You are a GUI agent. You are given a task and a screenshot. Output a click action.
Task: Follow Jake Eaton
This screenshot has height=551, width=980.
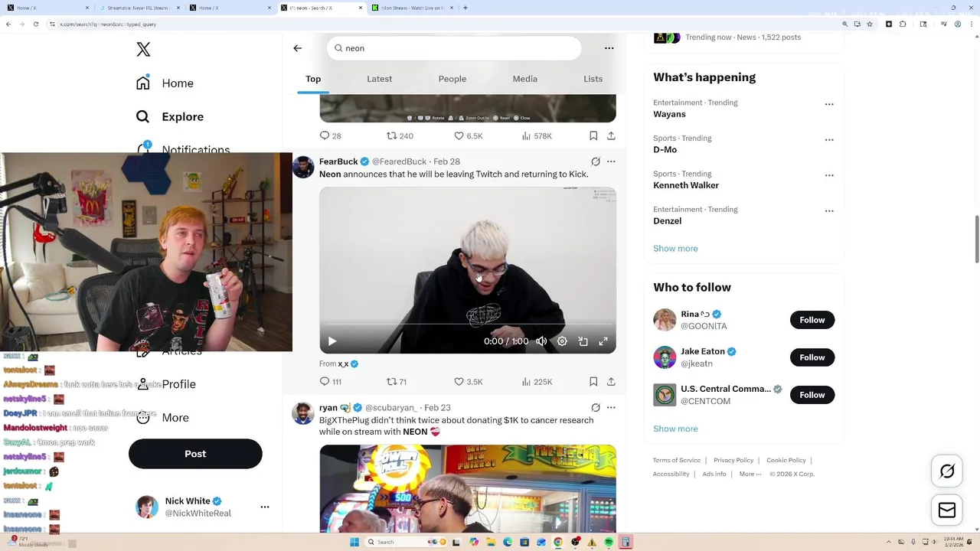click(812, 357)
